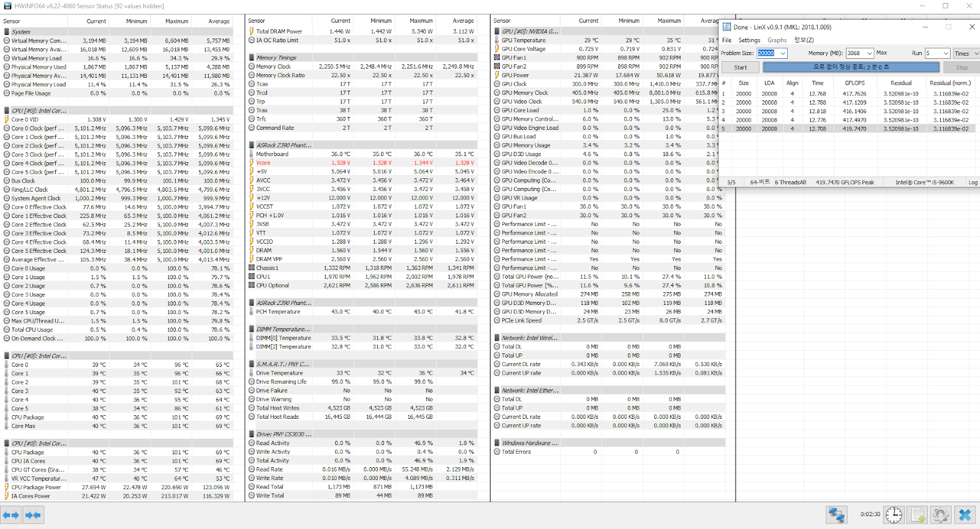
Task: Click the 12.768 time cell in LinX
Action: (817, 94)
